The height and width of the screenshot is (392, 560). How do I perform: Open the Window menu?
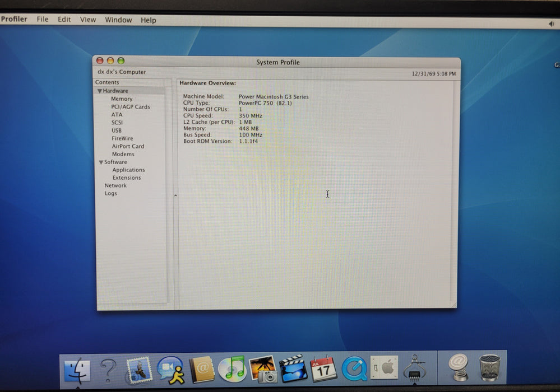coord(118,20)
